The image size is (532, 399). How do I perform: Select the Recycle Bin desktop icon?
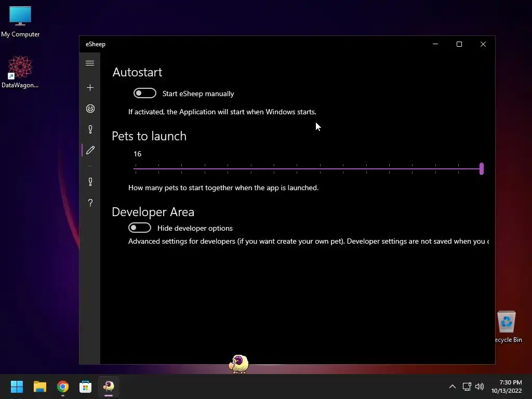click(508, 327)
